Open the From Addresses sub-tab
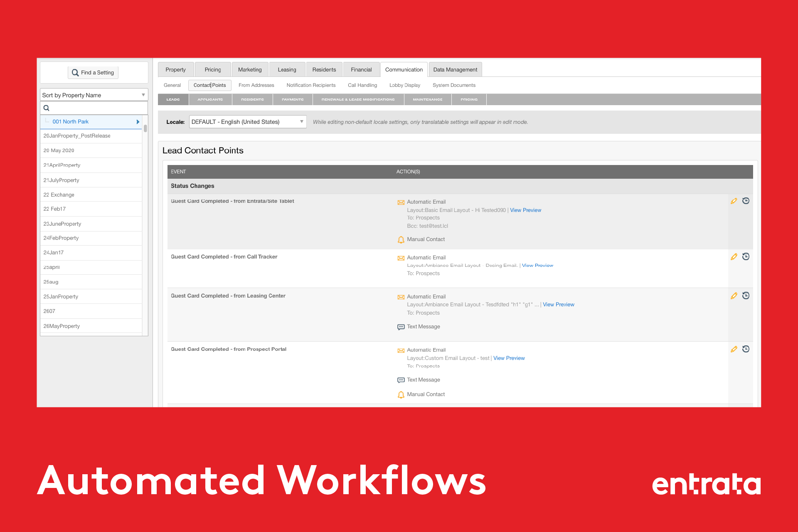Screen dimensions: 798x532 256,85
